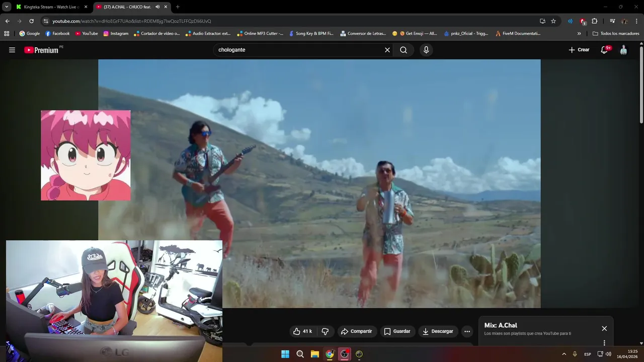The width and height of the screenshot is (644, 362).
Task: Close the Mix: A.Chal panel
Action: point(604,328)
